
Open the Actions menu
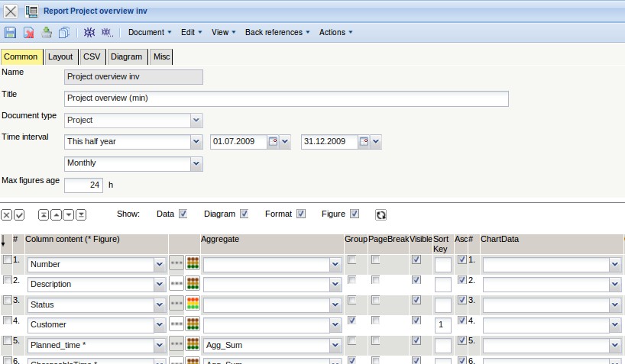(x=335, y=33)
